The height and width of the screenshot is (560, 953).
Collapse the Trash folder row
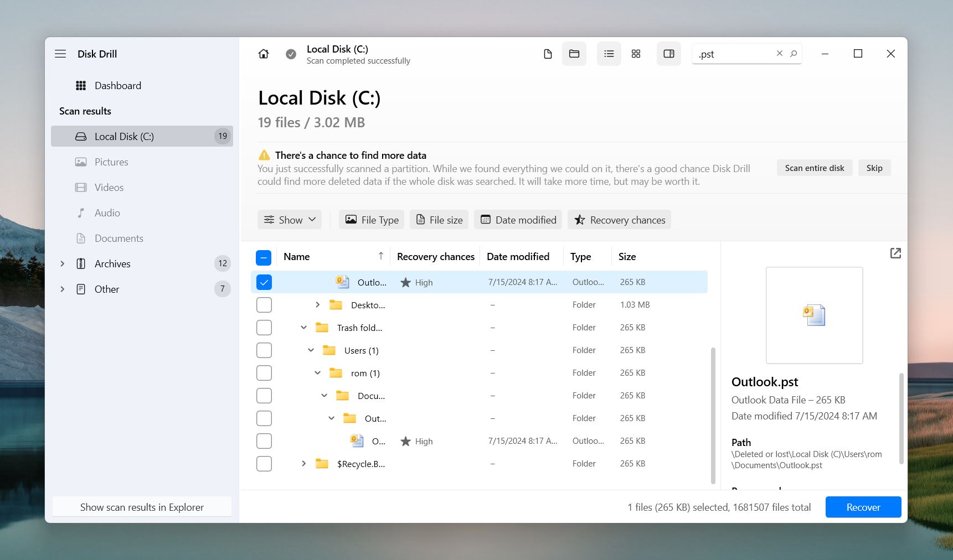[x=303, y=328]
